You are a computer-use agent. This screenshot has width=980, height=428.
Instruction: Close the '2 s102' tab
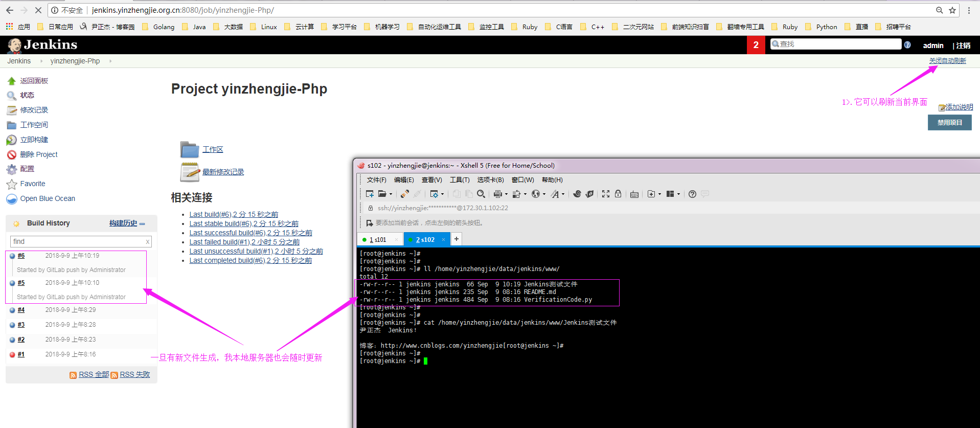click(x=443, y=239)
